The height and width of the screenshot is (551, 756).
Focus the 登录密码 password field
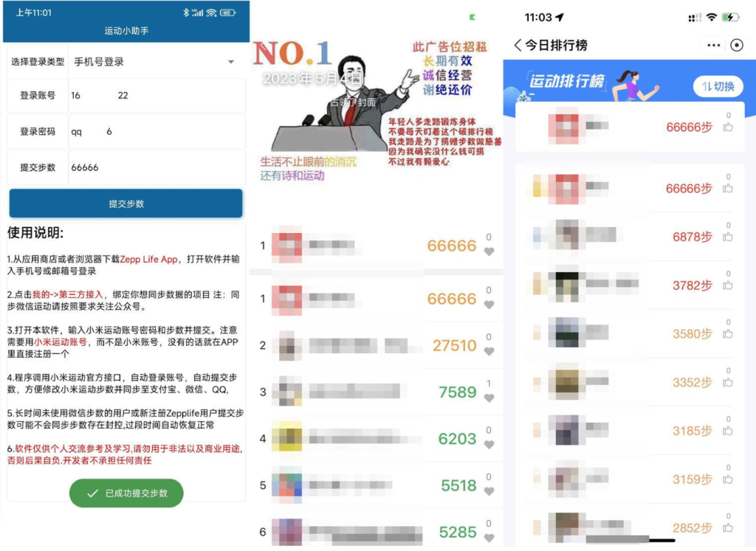157,131
